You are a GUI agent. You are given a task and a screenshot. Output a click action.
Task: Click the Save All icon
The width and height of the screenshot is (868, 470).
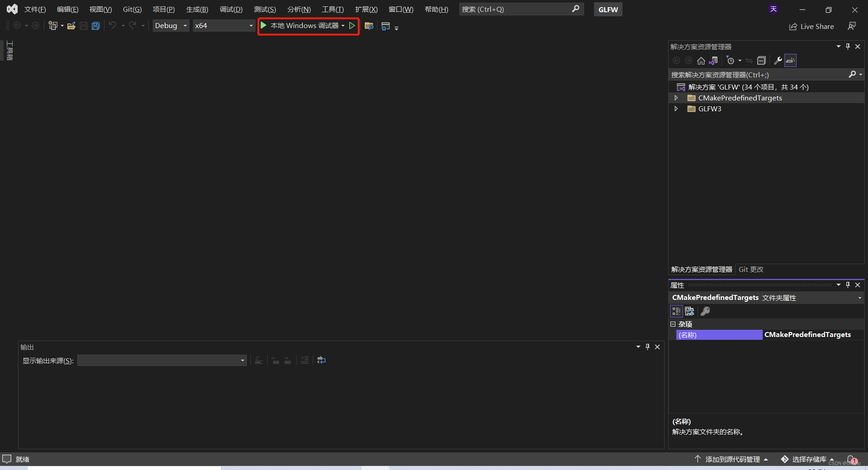(x=95, y=26)
